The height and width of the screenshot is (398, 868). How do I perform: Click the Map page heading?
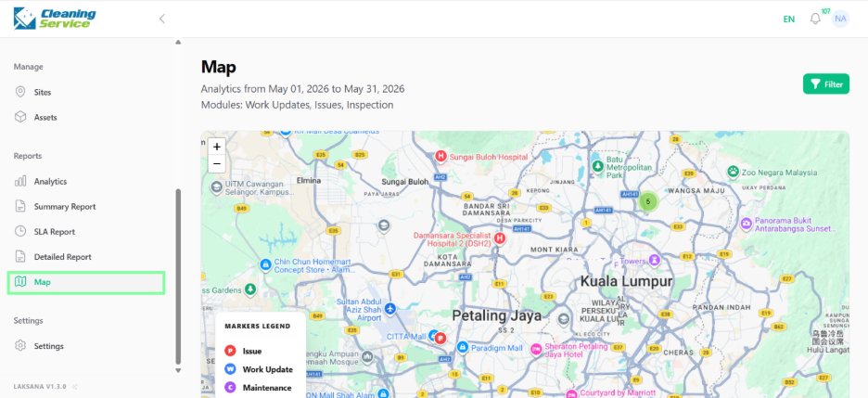coord(219,67)
